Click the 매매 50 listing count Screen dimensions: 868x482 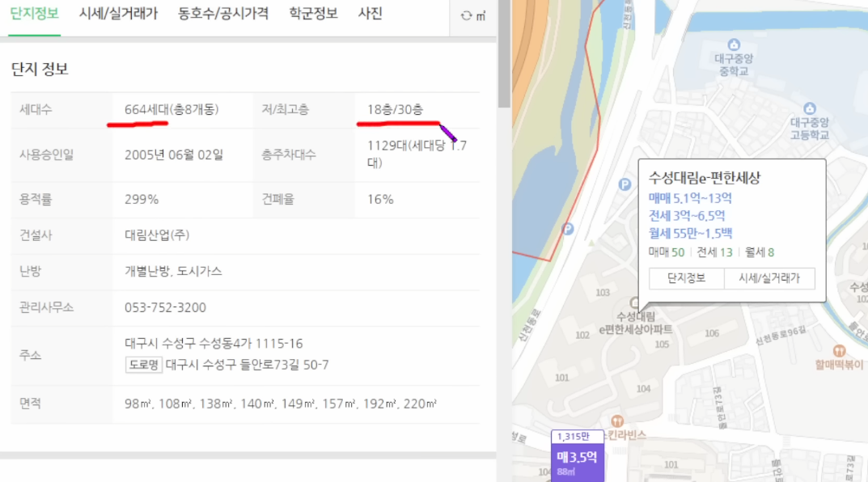(x=667, y=252)
